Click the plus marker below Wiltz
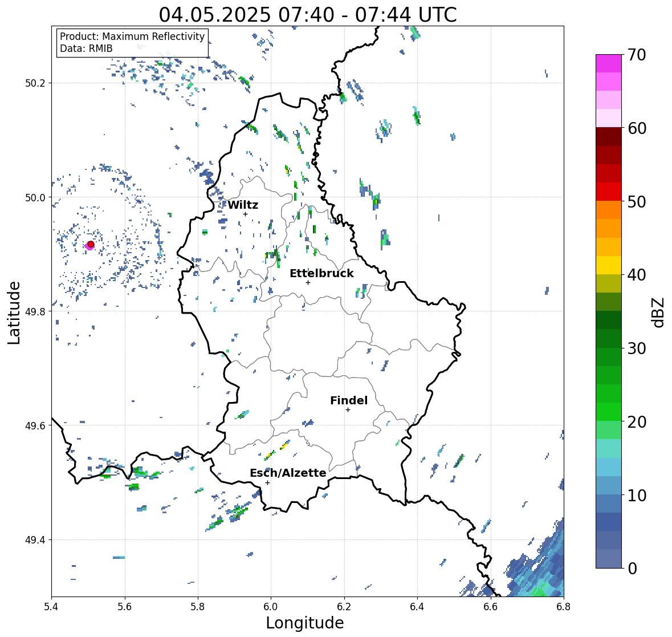Image resolution: width=672 pixels, height=637 pixels. pyautogui.click(x=245, y=214)
